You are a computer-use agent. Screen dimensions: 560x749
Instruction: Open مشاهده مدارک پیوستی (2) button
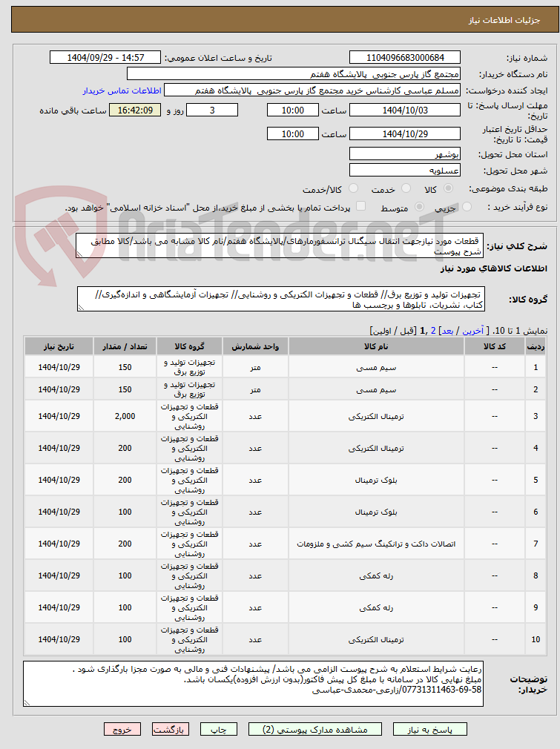(x=315, y=730)
